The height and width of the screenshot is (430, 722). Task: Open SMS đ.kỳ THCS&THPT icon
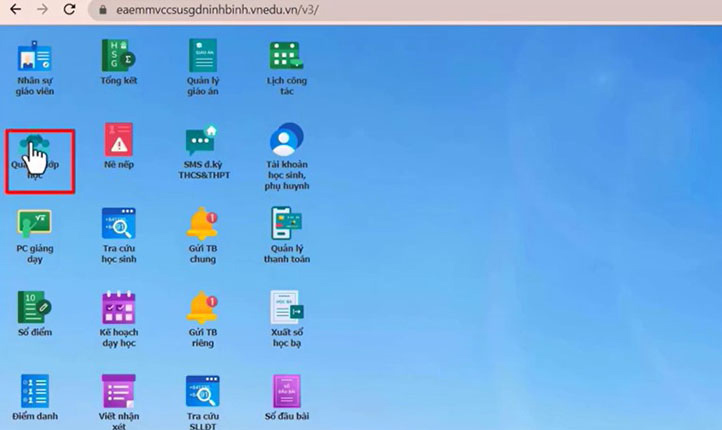point(202,140)
